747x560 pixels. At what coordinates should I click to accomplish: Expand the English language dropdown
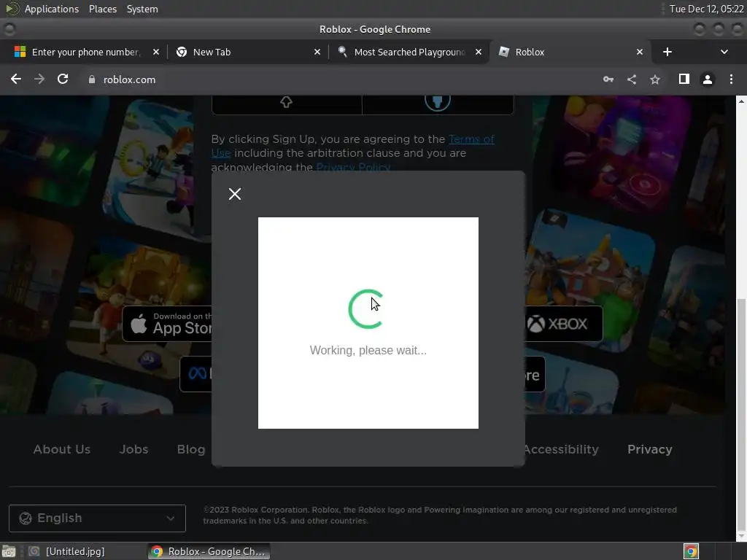coord(97,518)
